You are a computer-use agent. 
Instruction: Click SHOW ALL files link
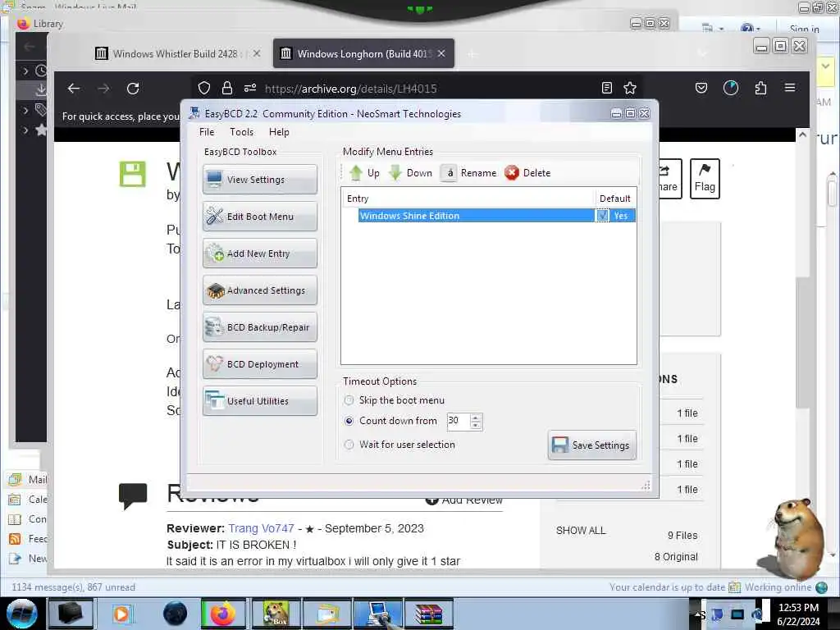pos(581,531)
